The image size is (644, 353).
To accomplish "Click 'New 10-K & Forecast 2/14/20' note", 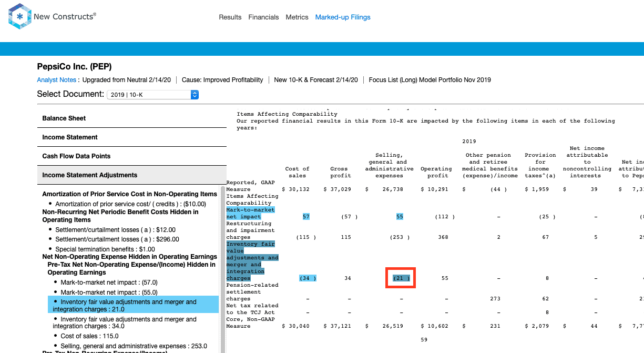I will 316,80.
